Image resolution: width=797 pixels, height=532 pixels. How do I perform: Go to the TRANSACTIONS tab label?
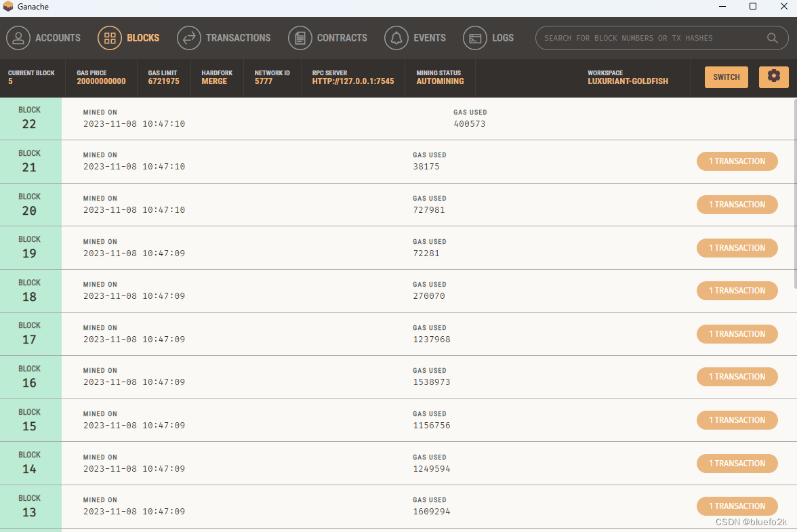click(239, 38)
